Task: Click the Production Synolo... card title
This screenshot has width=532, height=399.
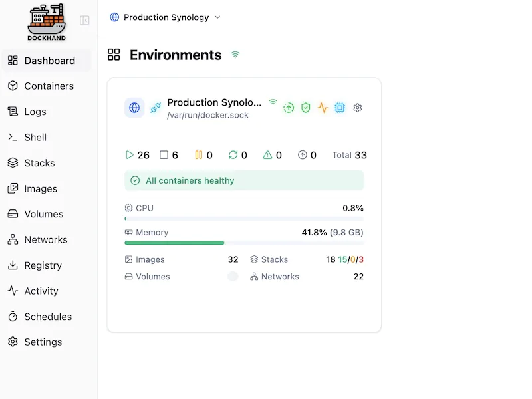Action: click(214, 102)
